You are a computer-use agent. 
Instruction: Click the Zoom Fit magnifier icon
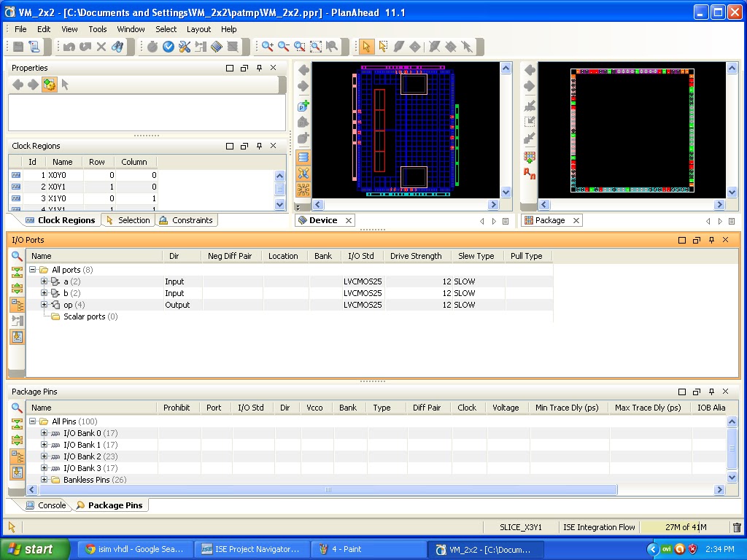coord(315,46)
